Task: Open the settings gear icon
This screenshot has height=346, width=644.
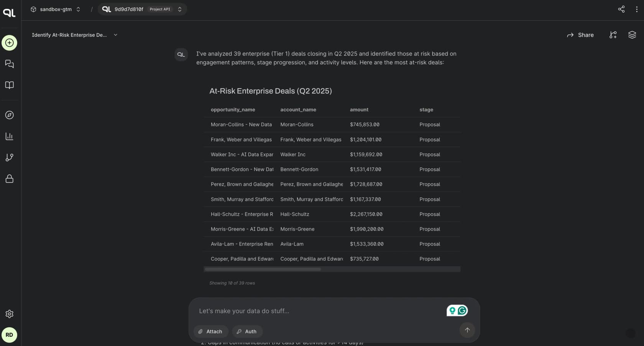Action: 10,314
